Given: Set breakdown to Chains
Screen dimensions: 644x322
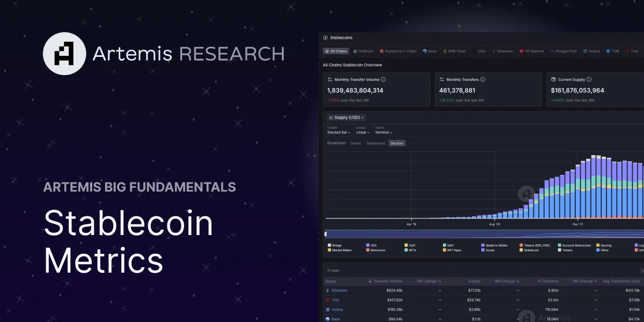Looking at the screenshot, I should coord(355,143).
